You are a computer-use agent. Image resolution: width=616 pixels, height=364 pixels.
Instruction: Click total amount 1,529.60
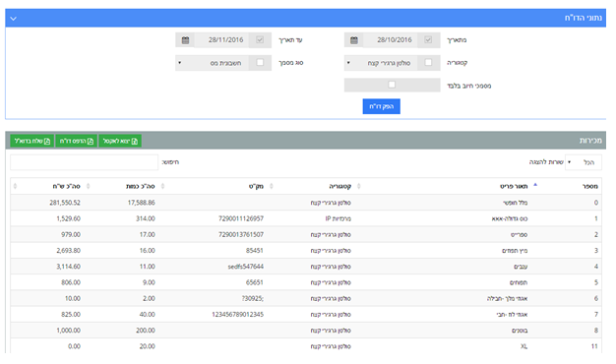pyautogui.click(x=68, y=218)
